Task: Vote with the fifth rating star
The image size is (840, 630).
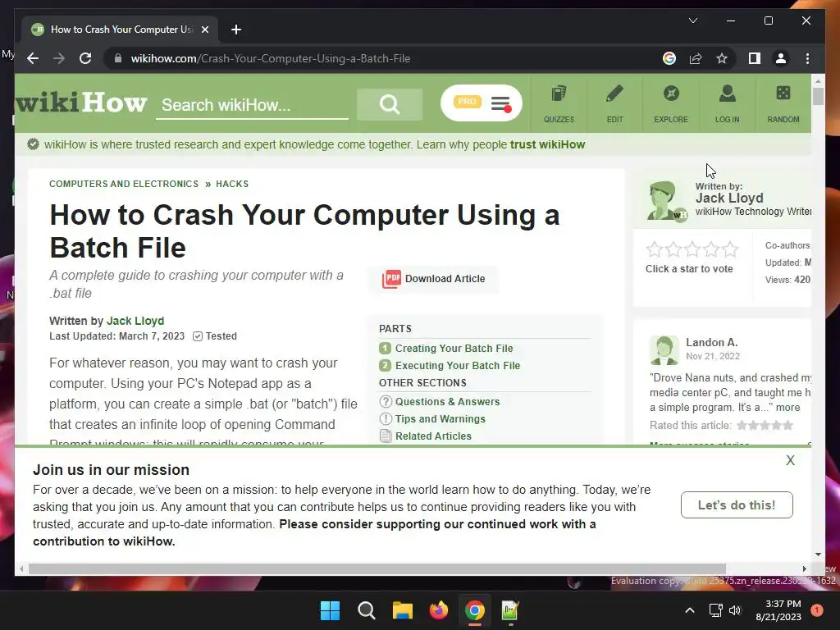Action: tap(729, 249)
